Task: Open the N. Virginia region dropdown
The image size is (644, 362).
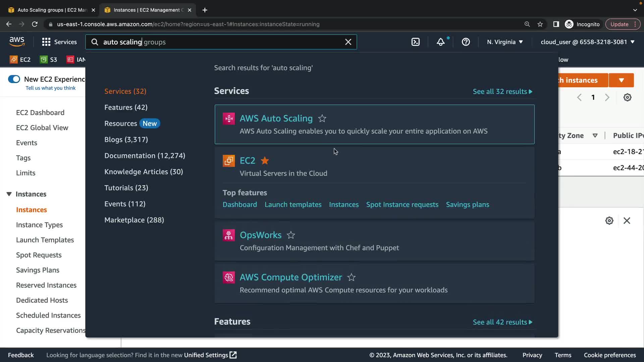Action: [x=505, y=42]
